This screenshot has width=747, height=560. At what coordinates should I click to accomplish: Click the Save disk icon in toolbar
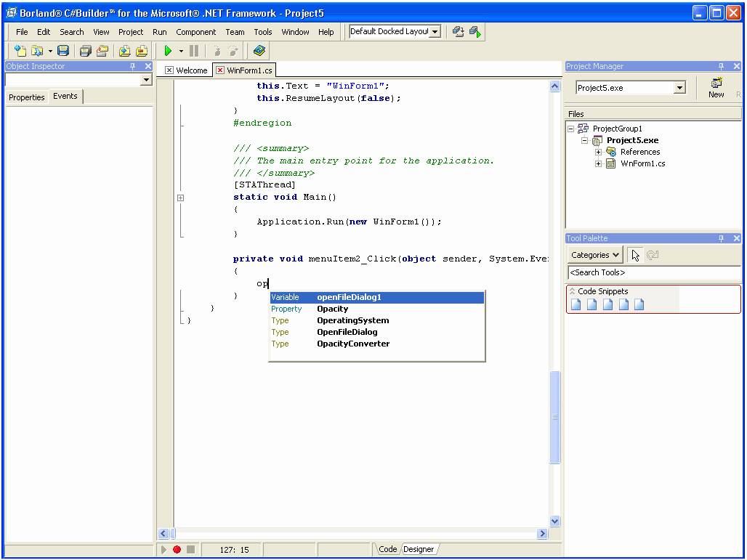(63, 51)
